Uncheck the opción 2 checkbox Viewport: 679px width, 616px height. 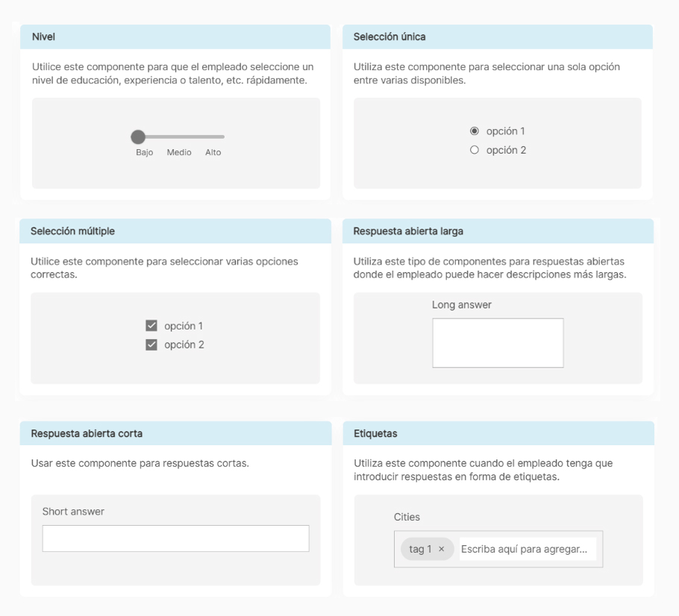click(x=151, y=345)
